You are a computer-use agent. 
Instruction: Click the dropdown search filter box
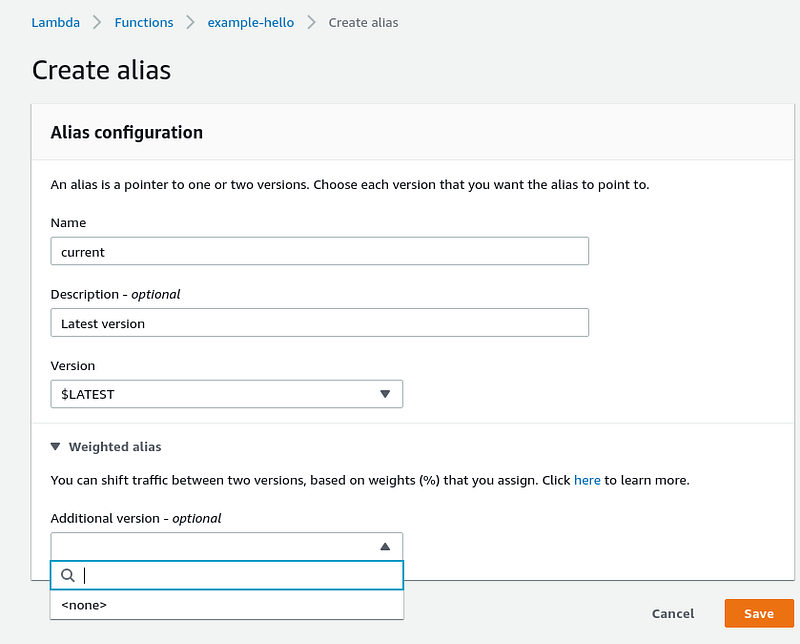click(227, 575)
